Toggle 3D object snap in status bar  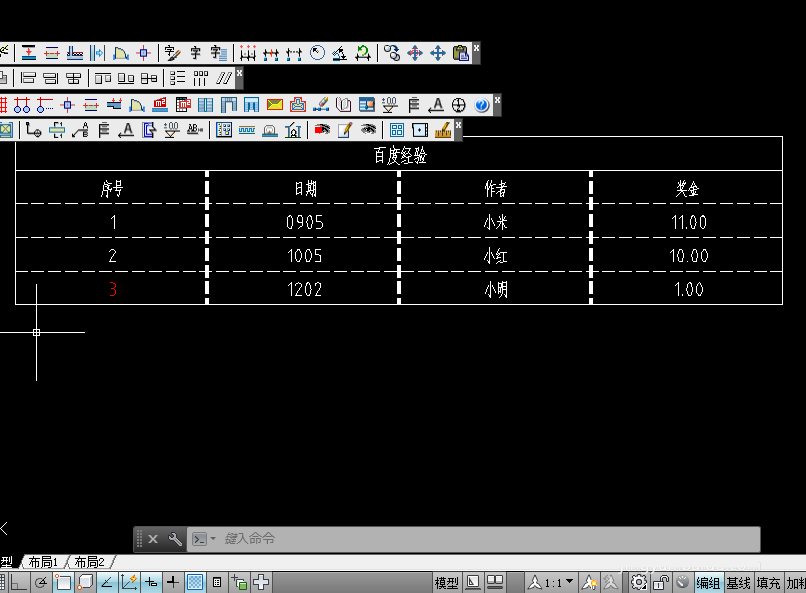(85, 582)
